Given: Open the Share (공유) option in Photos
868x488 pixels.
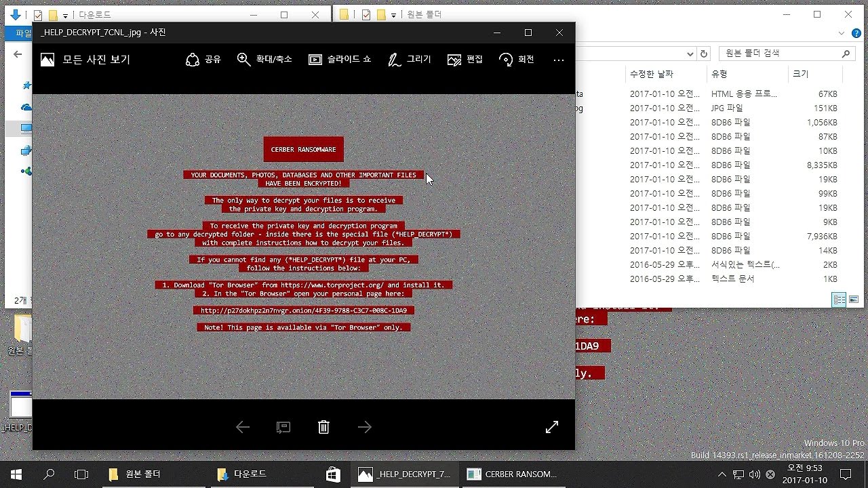Looking at the screenshot, I should tap(203, 60).
